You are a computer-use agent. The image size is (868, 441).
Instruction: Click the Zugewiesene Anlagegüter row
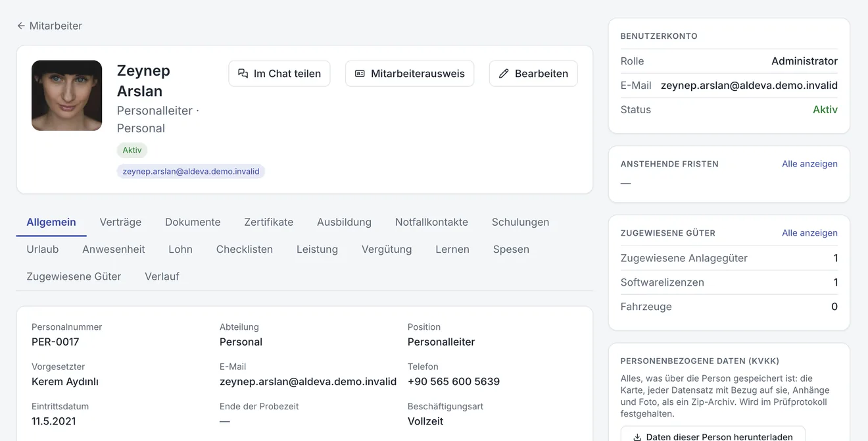729,258
